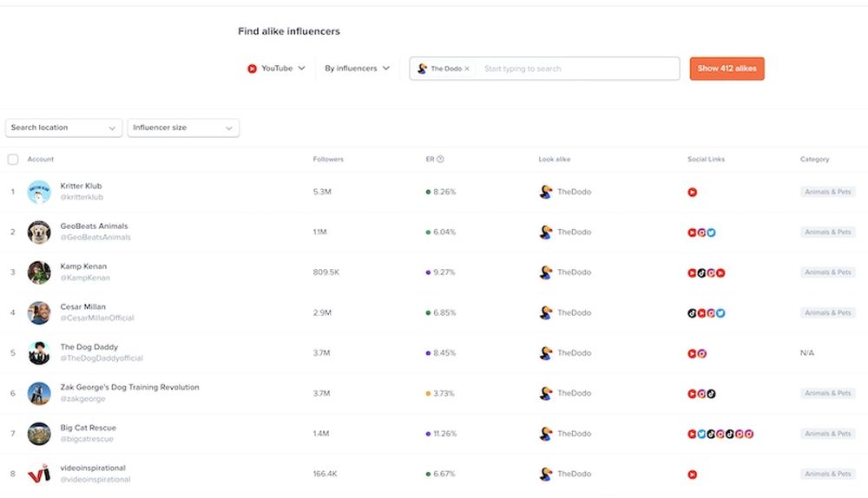868x498 pixels.
Task: Expand the Search location dropdown
Action: click(x=63, y=128)
